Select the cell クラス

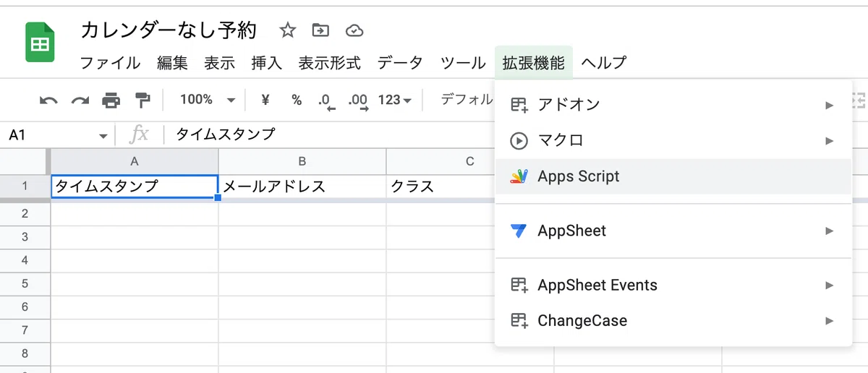(x=441, y=186)
